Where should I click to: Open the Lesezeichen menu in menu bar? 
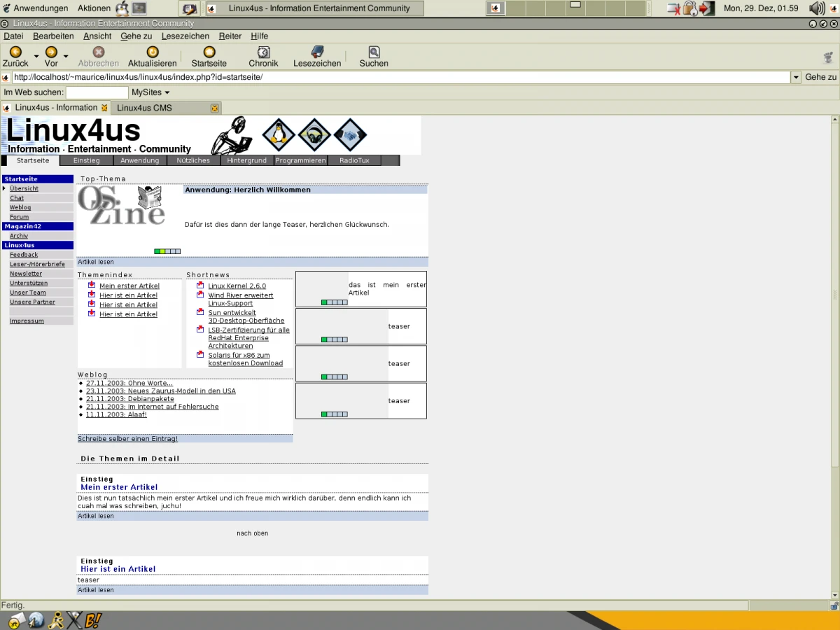185,36
